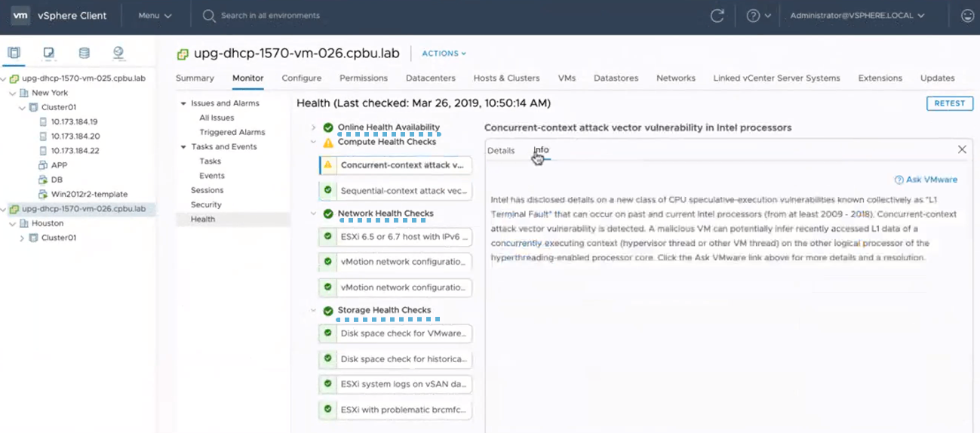Switch to the Hosts & Clusters tab
The height and width of the screenshot is (433, 980).
coord(506,78)
